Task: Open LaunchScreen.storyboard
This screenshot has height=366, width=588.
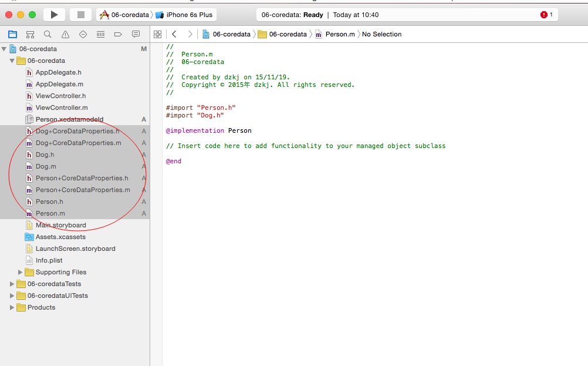Action: (x=75, y=249)
